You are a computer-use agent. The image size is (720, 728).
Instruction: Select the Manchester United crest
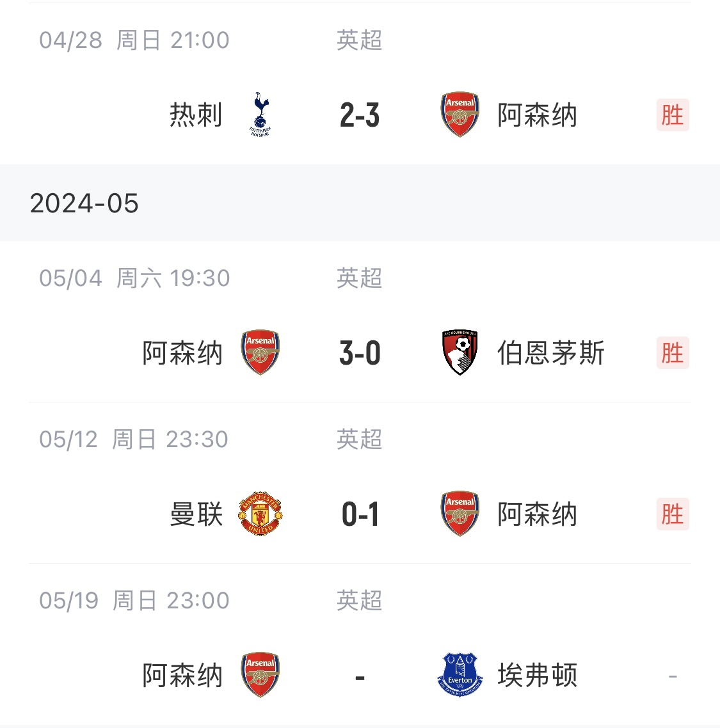click(x=260, y=514)
